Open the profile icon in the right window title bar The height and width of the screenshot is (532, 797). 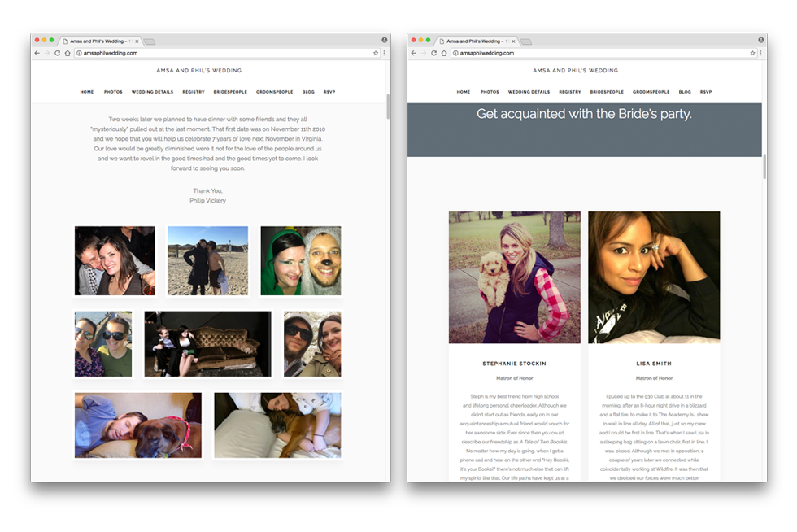761,40
